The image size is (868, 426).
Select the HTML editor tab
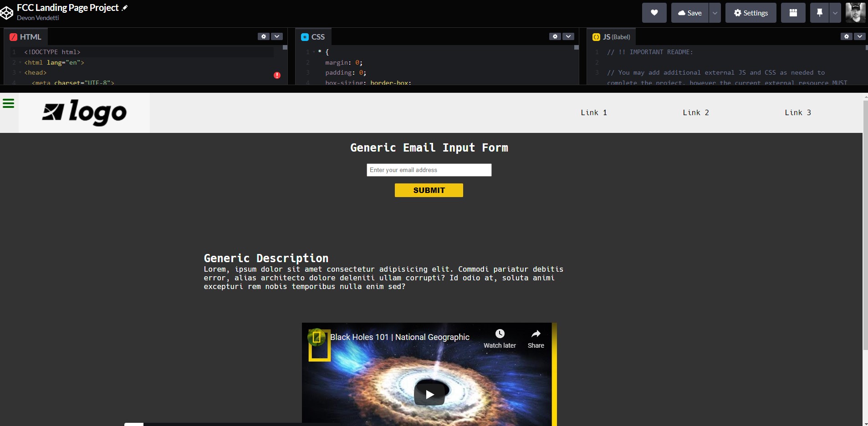point(26,37)
